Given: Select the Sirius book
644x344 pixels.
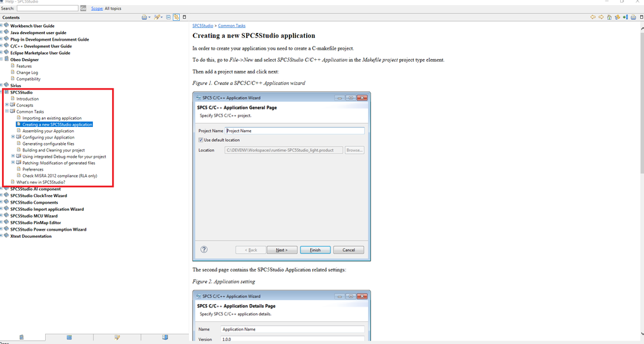Looking at the screenshot, I should [15, 86].
